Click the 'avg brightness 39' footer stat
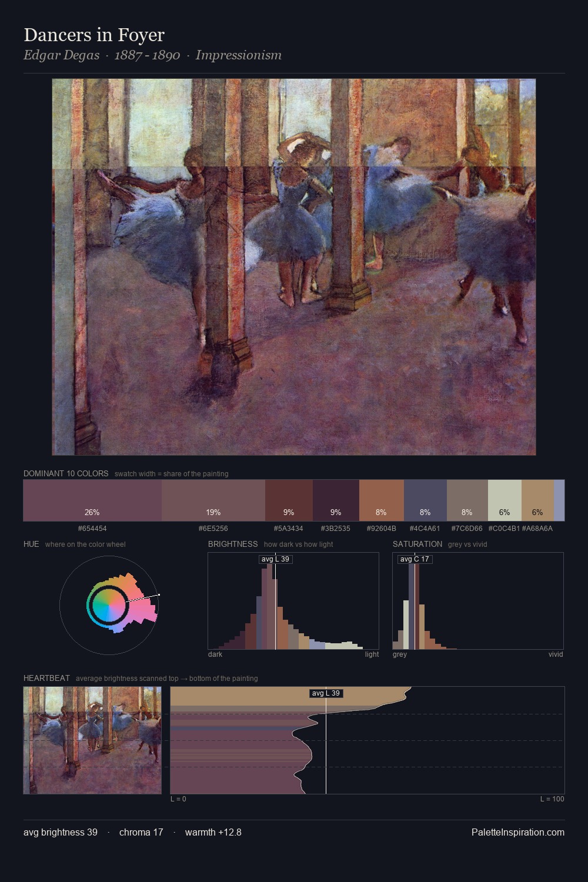This screenshot has height=882, width=588. [61, 832]
